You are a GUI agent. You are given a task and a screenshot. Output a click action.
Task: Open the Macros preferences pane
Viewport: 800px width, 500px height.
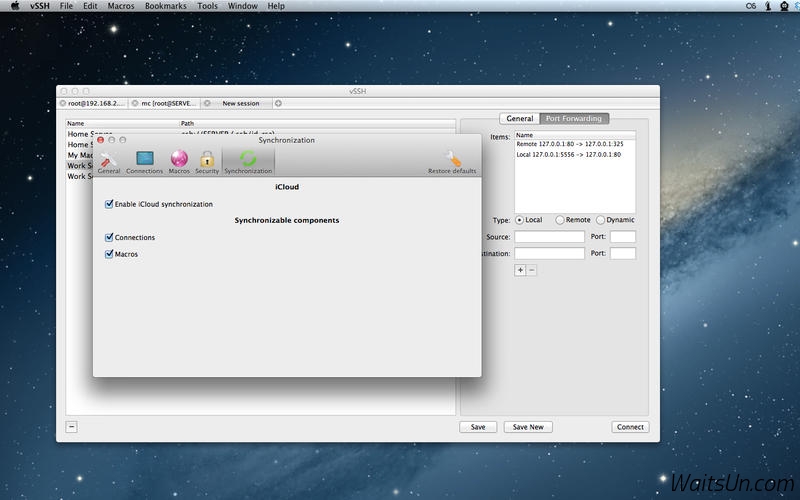click(x=179, y=163)
